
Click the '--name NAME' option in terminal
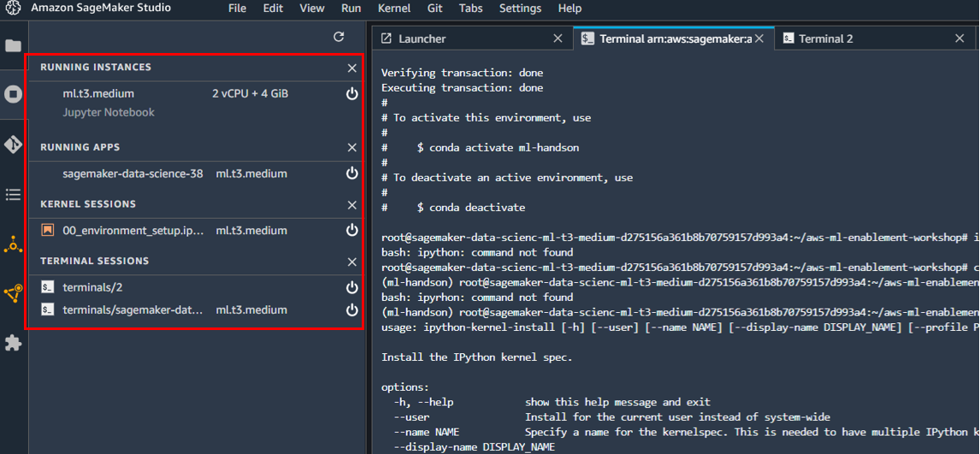tap(426, 432)
